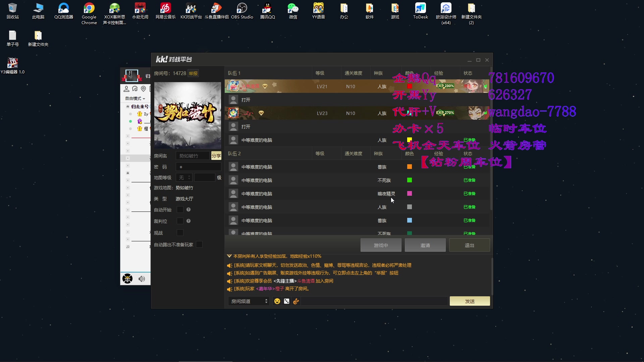The height and width of the screenshot is (362, 644).
Task: Click the smiley emoji icon in chat
Action: [277, 301]
